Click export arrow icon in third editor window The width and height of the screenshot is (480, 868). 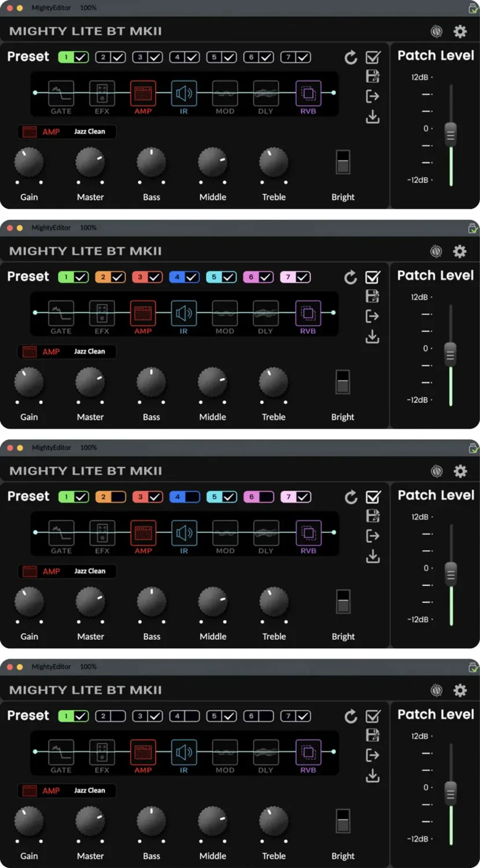(x=373, y=536)
